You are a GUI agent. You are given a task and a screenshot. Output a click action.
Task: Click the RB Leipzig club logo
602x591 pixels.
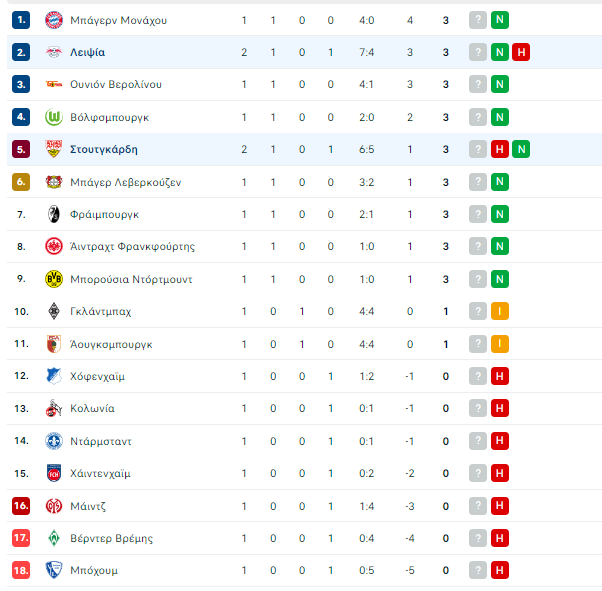click(54, 52)
